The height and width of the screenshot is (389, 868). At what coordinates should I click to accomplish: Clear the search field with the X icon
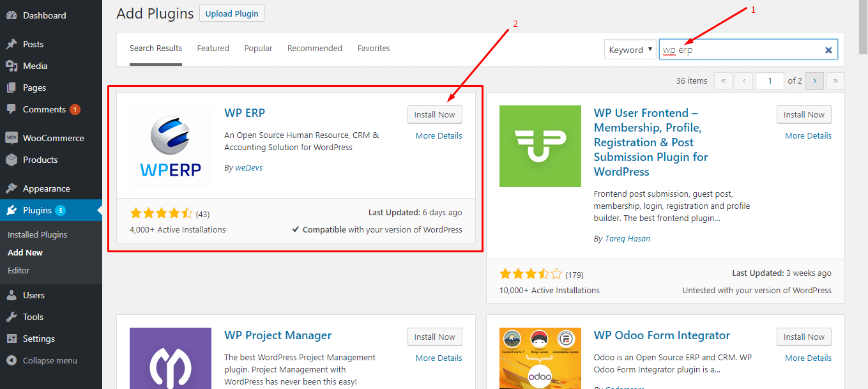[828, 50]
